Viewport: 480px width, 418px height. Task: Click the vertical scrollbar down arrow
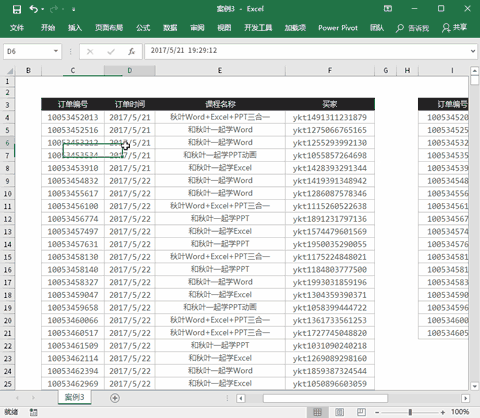[474, 386]
